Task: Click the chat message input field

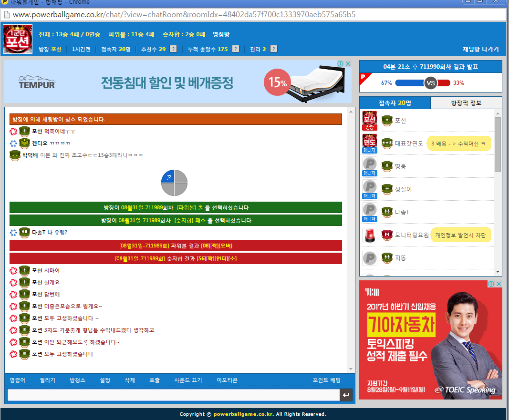Action: [173, 395]
